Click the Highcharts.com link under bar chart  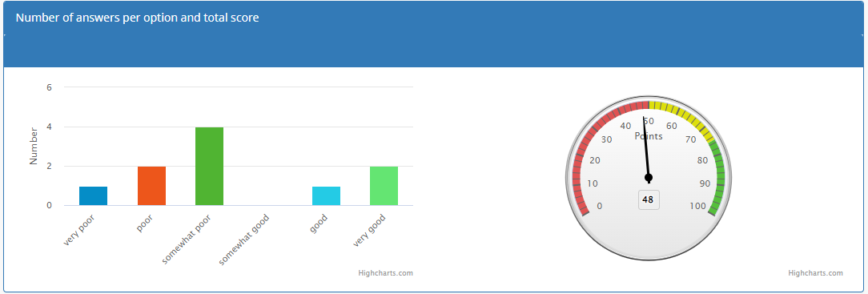(385, 273)
